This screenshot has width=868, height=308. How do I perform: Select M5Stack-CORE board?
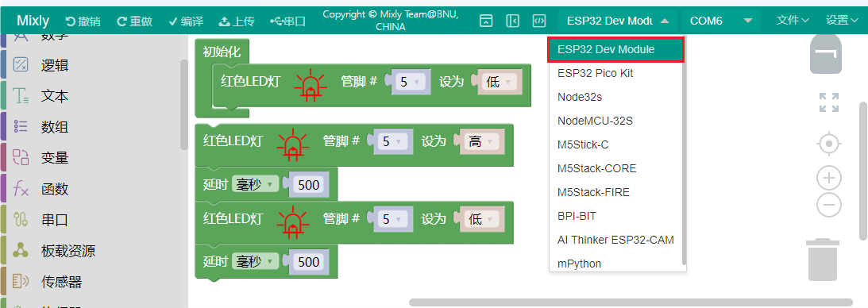[616, 168]
